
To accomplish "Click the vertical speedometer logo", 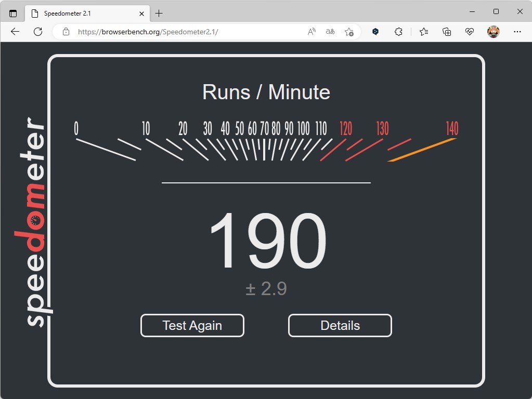I will pyautogui.click(x=34, y=222).
